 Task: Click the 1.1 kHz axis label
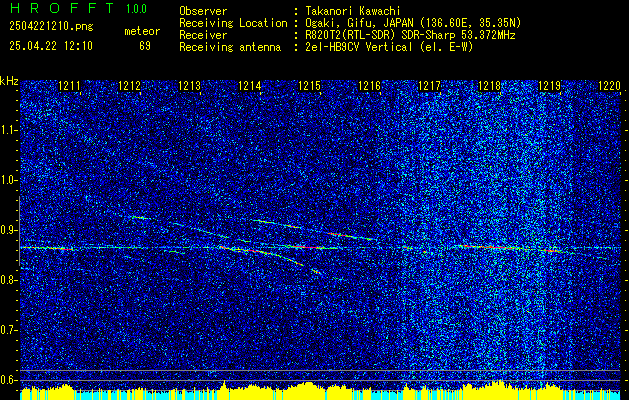(9, 131)
